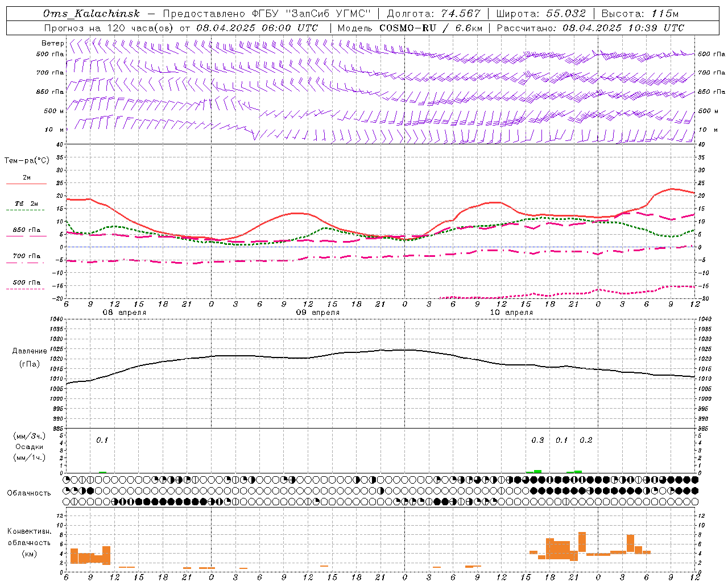Viewport: 728px width, 582px height.
Task: Click the "Td 2м" dew point legend entry
Action: coord(26,203)
